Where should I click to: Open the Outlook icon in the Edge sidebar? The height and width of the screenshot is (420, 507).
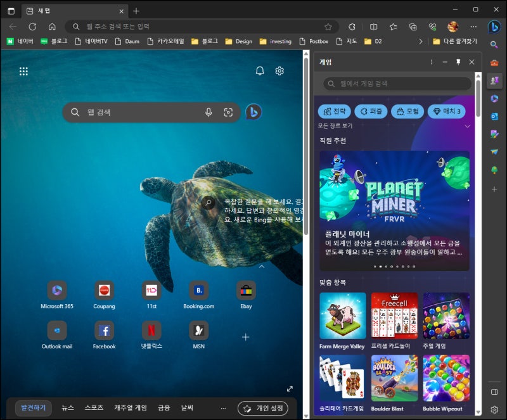tap(494, 116)
